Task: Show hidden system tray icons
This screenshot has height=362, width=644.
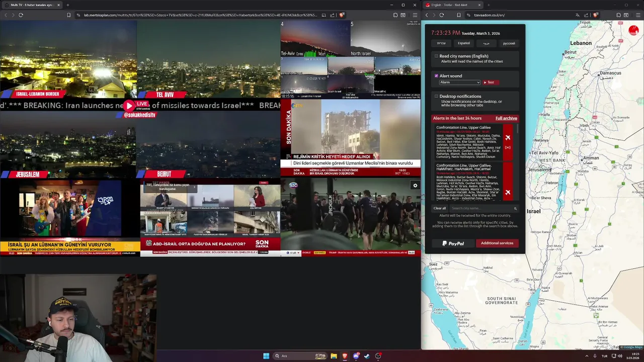Action: [587, 356]
